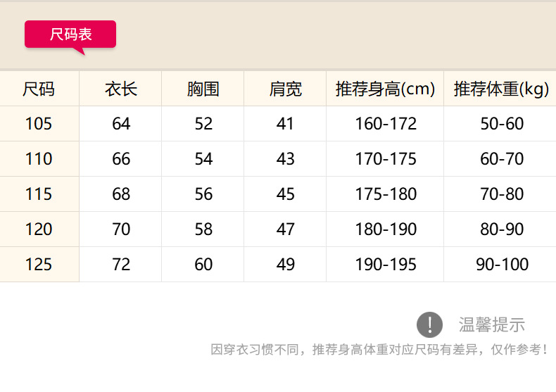
Task: Click the red 尺码表 label tag
Action: [70, 34]
